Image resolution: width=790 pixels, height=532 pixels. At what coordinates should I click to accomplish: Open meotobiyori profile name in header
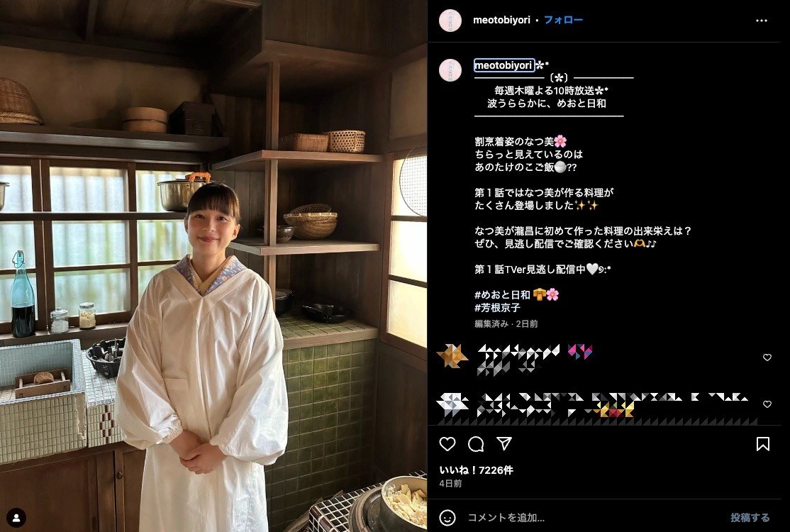point(501,20)
